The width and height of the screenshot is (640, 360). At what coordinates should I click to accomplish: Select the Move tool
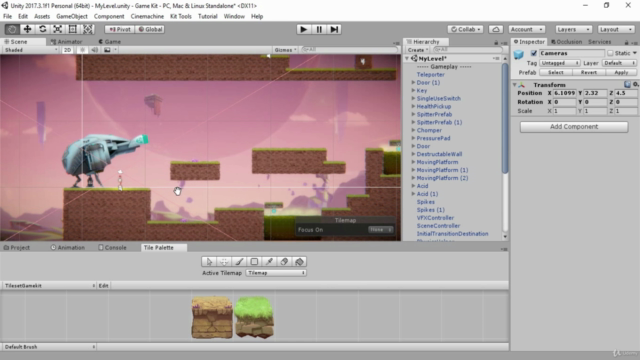point(27,29)
